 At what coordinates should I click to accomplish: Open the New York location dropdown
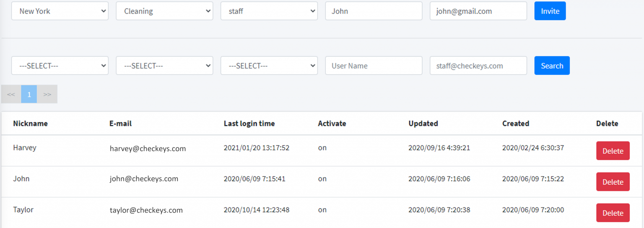tap(60, 11)
